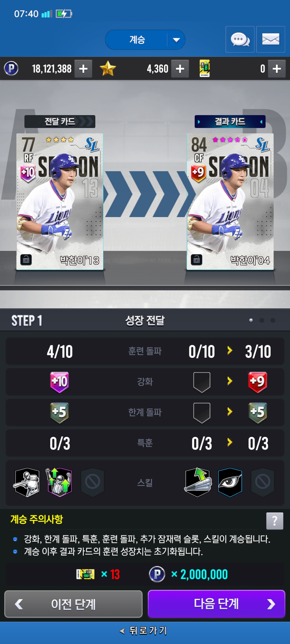Open the chat speech bubble icon
This screenshot has width=290, height=644.
pyautogui.click(x=240, y=39)
